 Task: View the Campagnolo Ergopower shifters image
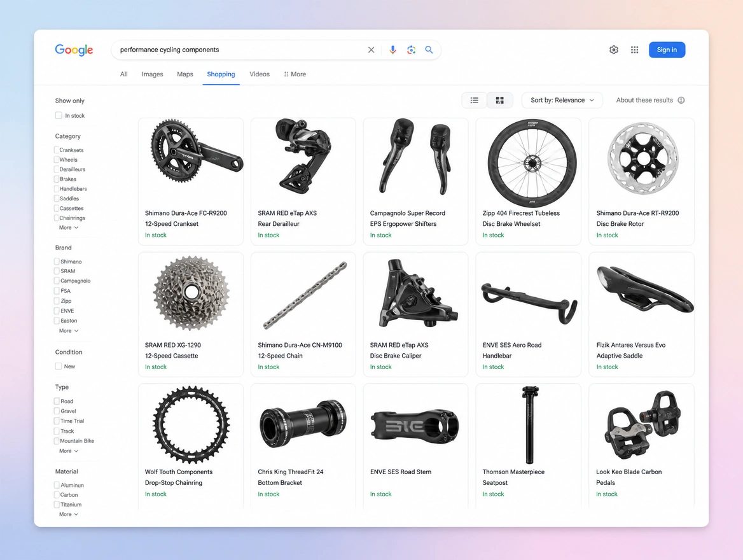(x=415, y=157)
